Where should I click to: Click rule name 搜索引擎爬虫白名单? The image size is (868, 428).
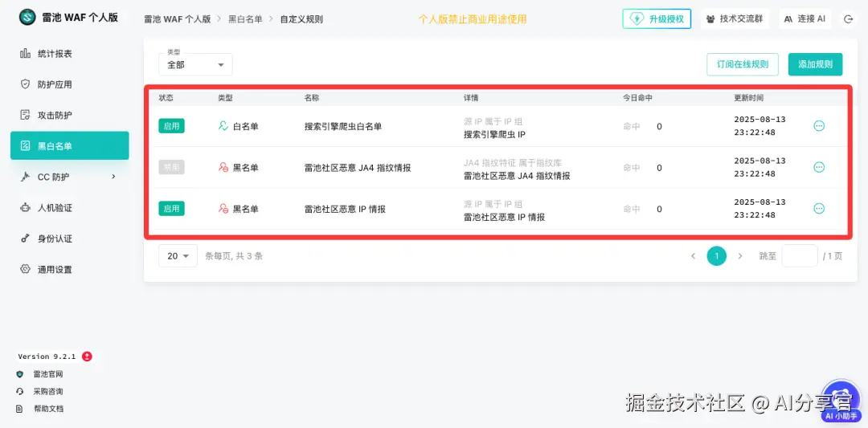(x=343, y=126)
